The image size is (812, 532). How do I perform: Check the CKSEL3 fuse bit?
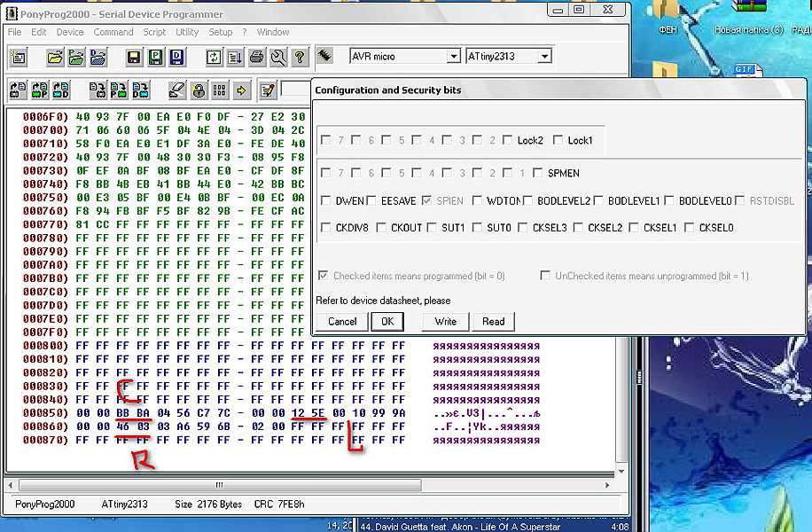(x=522, y=228)
